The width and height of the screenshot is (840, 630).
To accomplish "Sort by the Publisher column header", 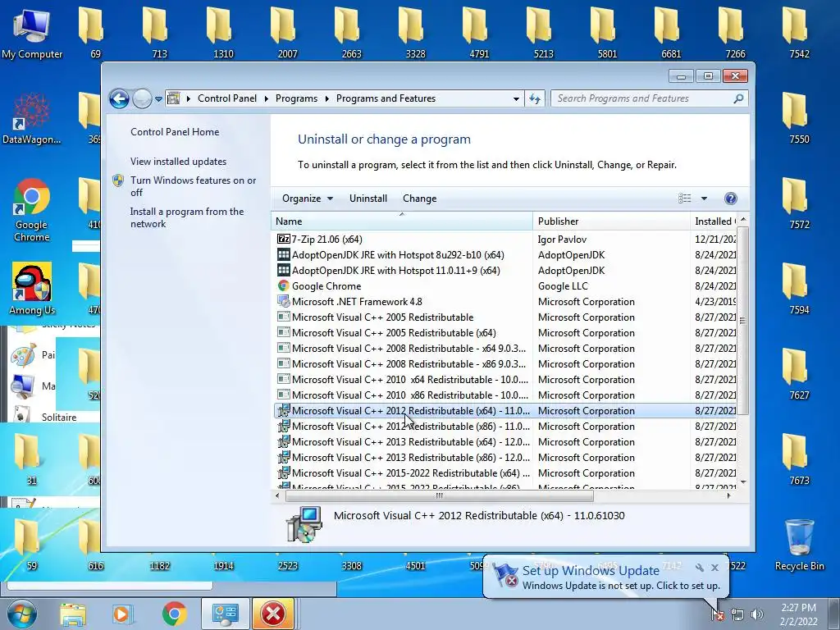I will (x=611, y=221).
